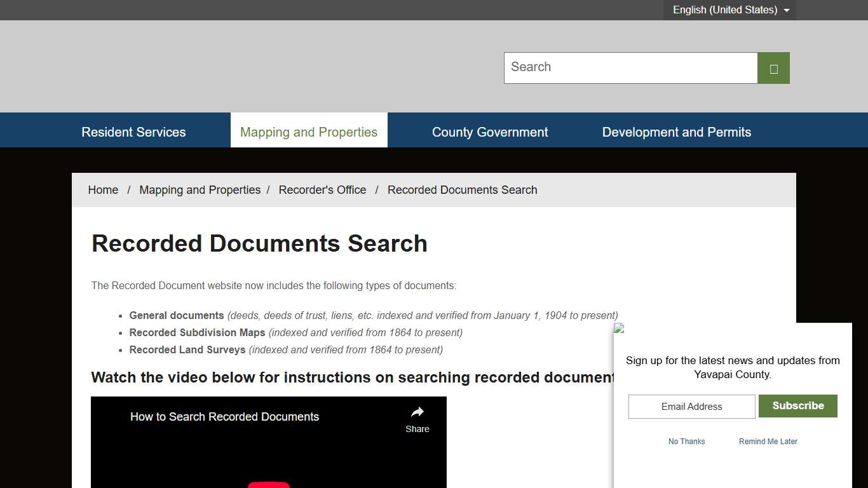Dismiss the signup popup with No Thanks
This screenshot has width=868, height=488.
click(686, 441)
